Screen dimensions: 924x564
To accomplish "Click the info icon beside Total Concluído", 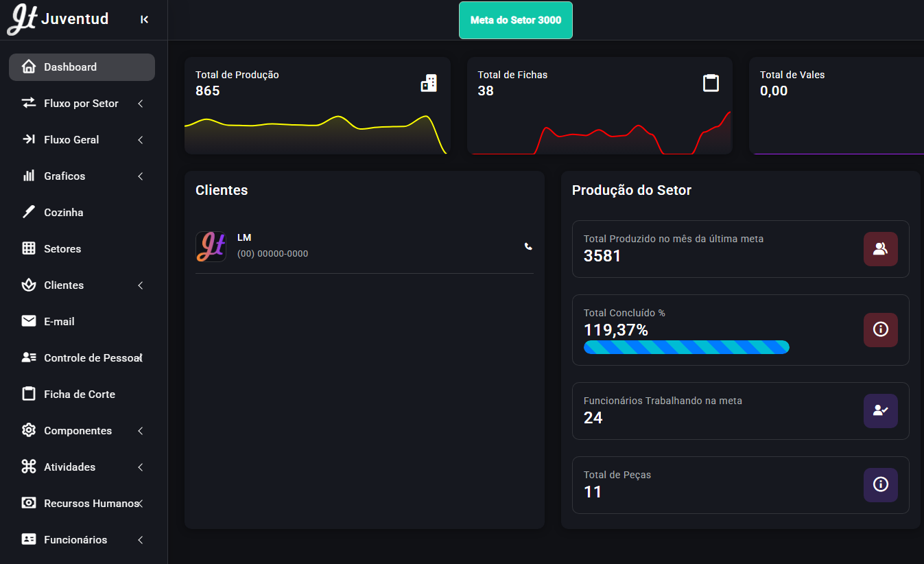I will coord(880,329).
